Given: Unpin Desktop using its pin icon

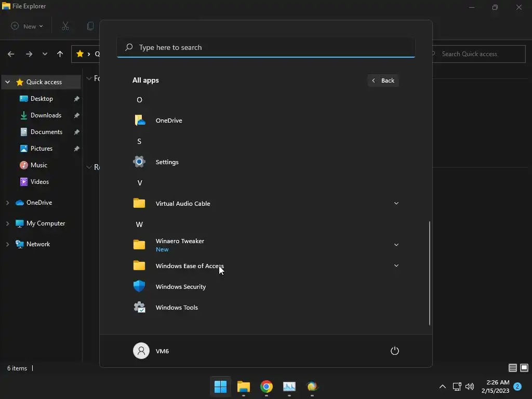Looking at the screenshot, I should click(x=77, y=99).
